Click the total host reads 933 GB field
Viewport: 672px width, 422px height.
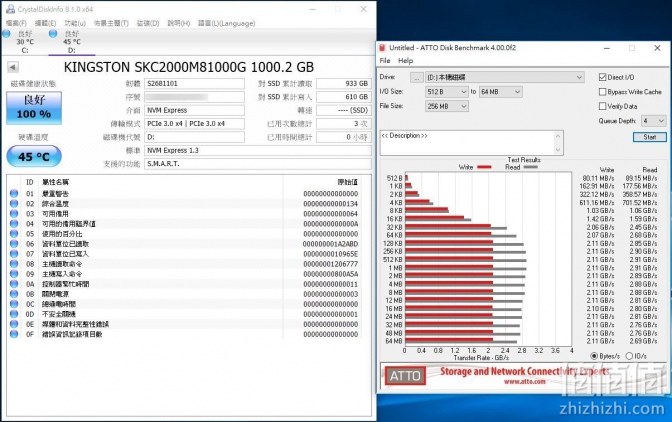[x=344, y=84]
